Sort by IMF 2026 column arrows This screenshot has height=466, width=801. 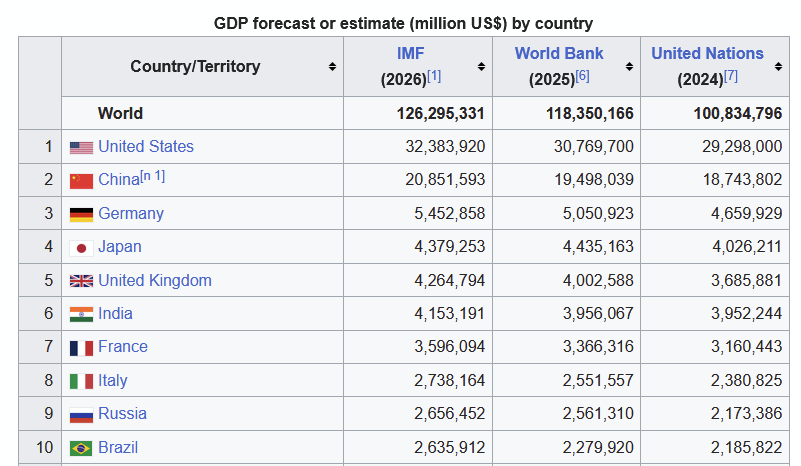(481, 66)
